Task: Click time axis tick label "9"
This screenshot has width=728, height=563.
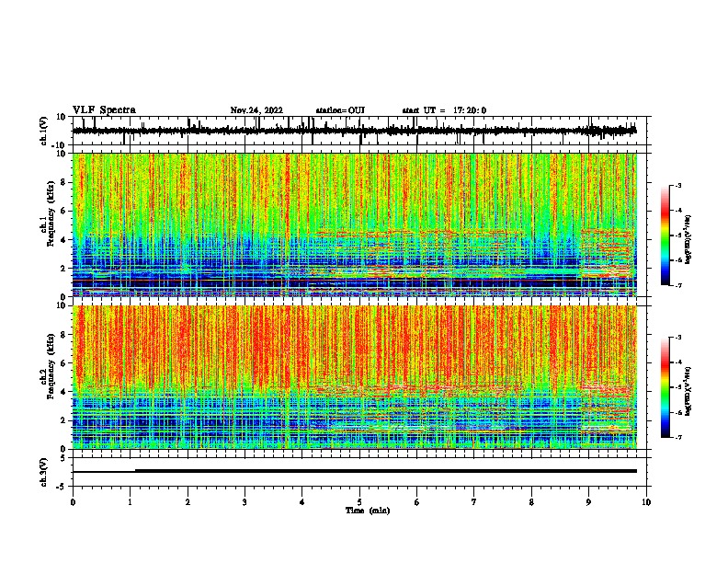Action: point(588,502)
